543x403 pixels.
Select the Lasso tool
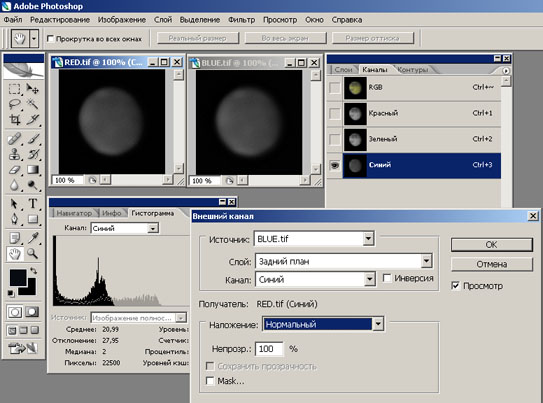click(14, 104)
